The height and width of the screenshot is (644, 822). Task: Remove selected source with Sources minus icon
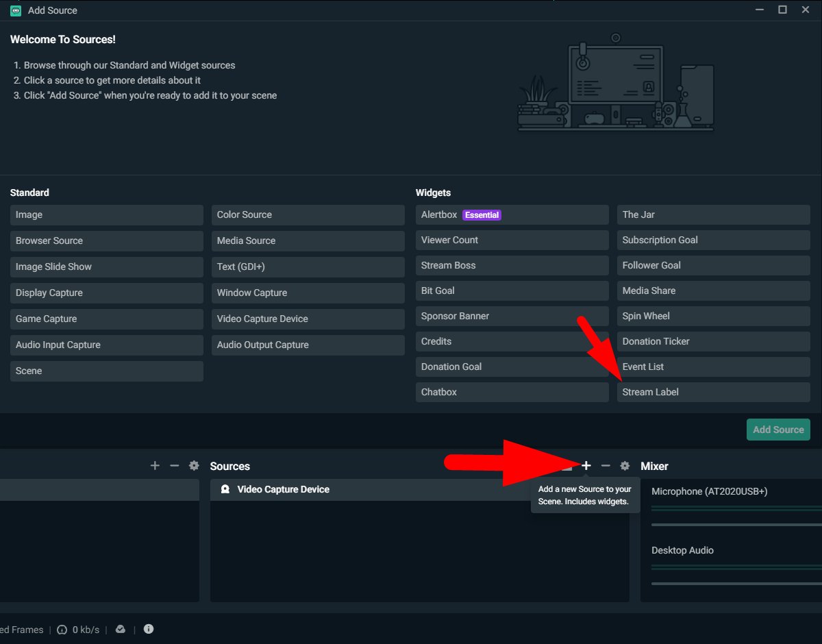(606, 466)
